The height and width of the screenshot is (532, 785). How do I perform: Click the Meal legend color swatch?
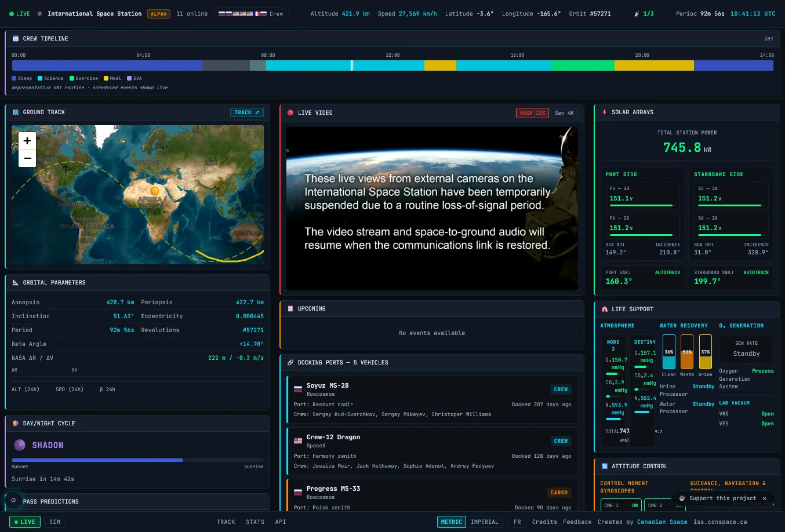coord(106,78)
